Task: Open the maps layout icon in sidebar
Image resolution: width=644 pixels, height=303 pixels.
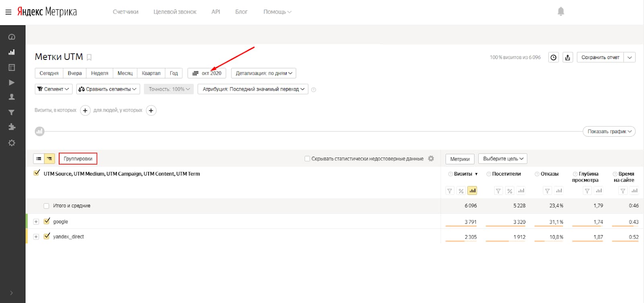Action: point(12,68)
